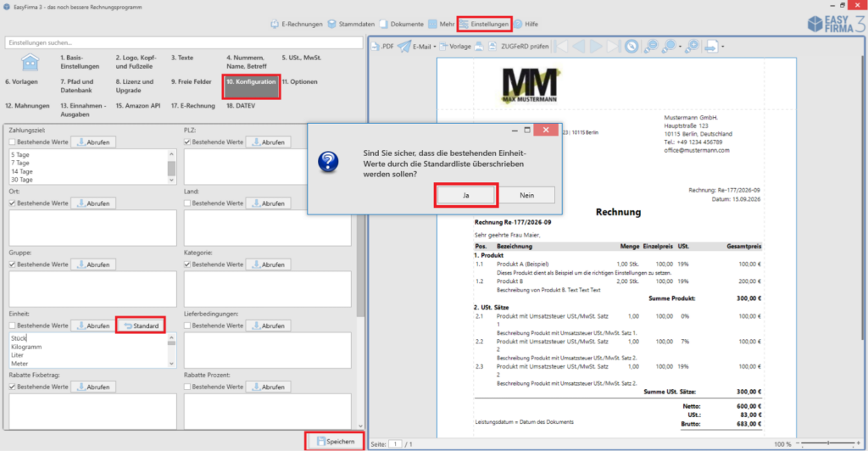Image resolution: width=868 pixels, height=451 pixels.
Task: Click the home icon in settings navigation
Action: 30,62
